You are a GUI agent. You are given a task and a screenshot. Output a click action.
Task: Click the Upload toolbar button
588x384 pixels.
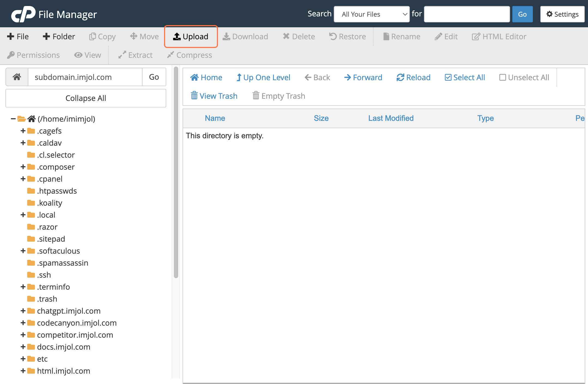click(191, 37)
